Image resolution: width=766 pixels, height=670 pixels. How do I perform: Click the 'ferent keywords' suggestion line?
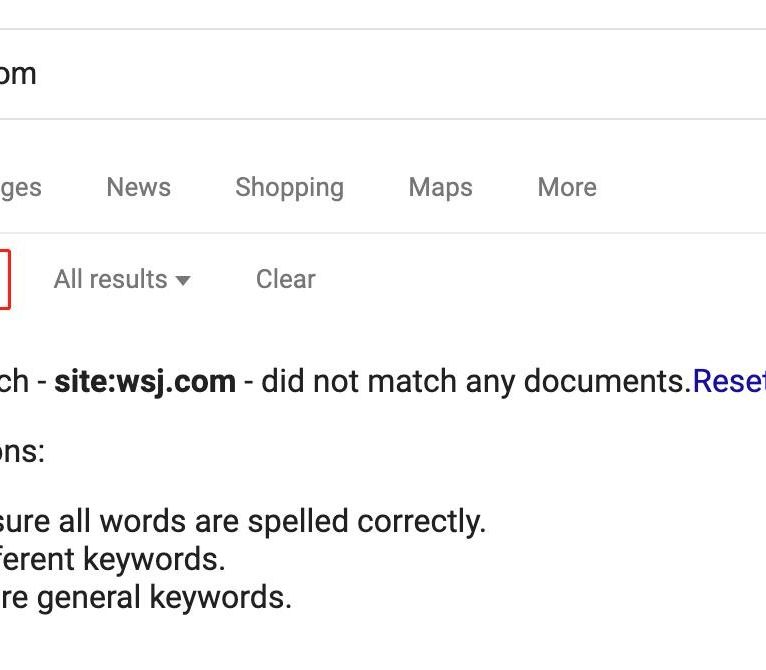coord(110,558)
